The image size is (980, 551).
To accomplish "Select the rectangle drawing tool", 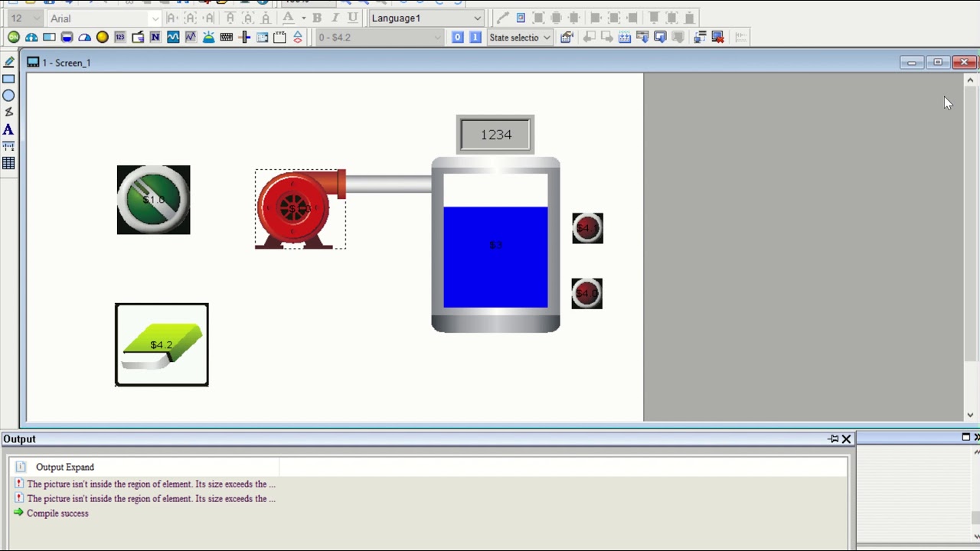I will point(8,79).
